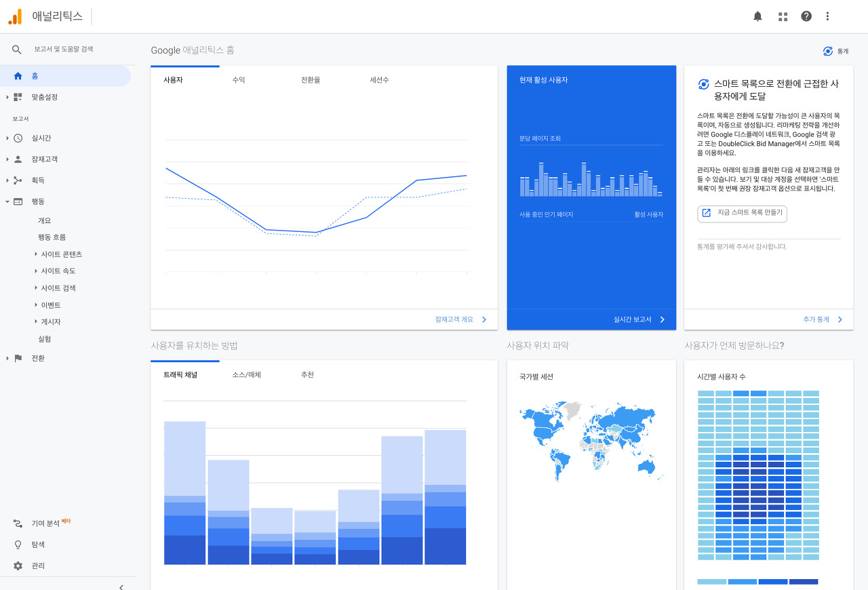Open the 추가 통계 link
This screenshot has width=868, height=590.
click(x=823, y=319)
